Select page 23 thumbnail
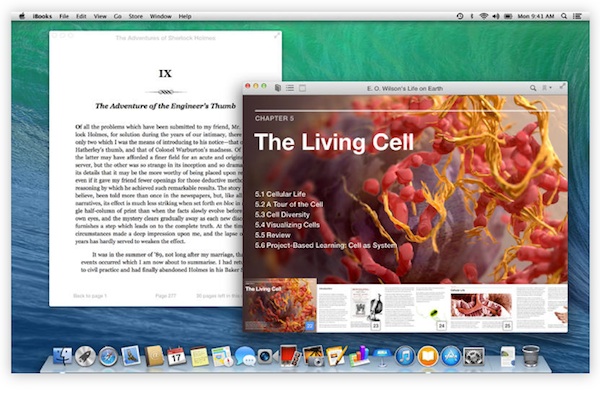The width and height of the screenshot is (600, 393). [x=350, y=308]
